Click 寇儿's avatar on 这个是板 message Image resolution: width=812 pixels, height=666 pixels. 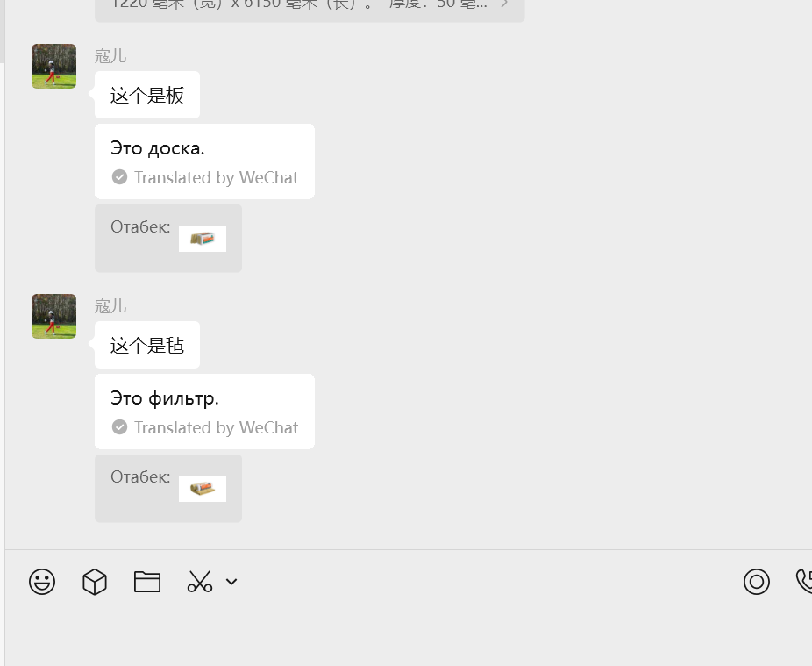pyautogui.click(x=53, y=67)
